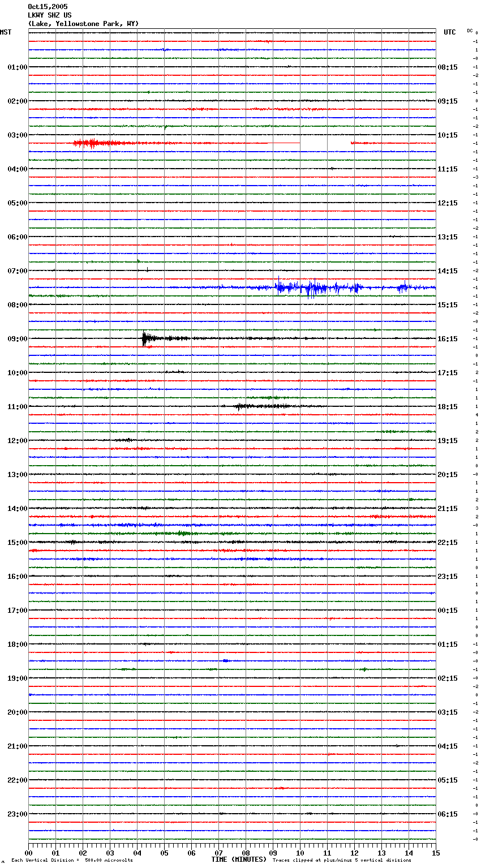Select the 09:00 MST hour label

pyautogui.click(x=18, y=339)
